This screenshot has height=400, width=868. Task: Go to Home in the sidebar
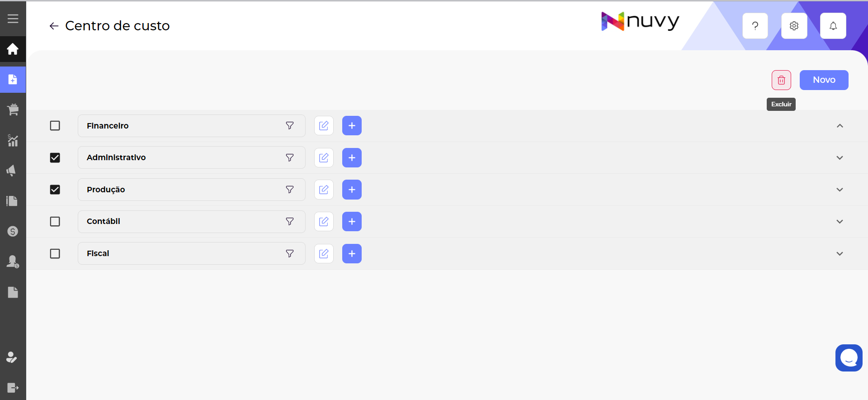[x=13, y=49]
